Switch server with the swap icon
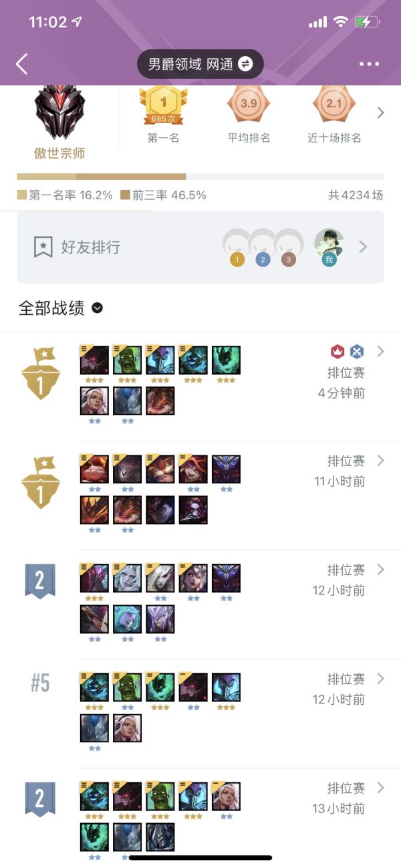Image resolution: width=401 pixels, height=868 pixels. click(x=245, y=64)
